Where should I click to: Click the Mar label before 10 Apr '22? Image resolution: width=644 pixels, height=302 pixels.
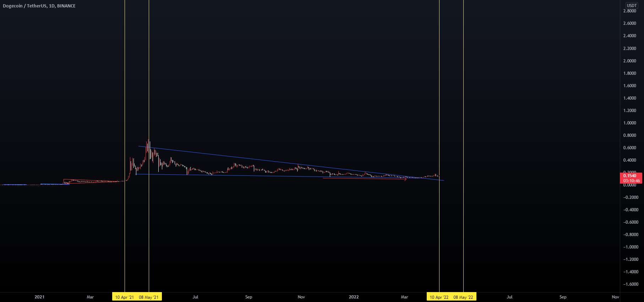[404, 297]
